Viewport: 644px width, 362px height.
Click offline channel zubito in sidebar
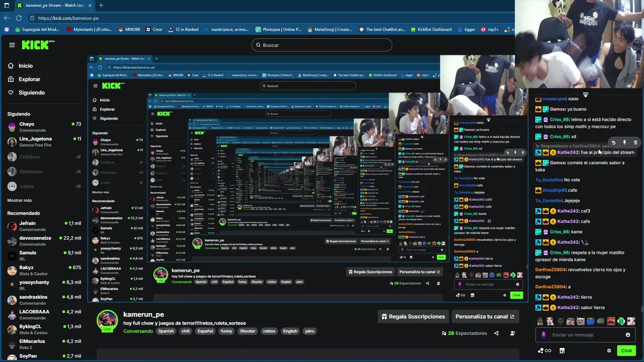44,186
